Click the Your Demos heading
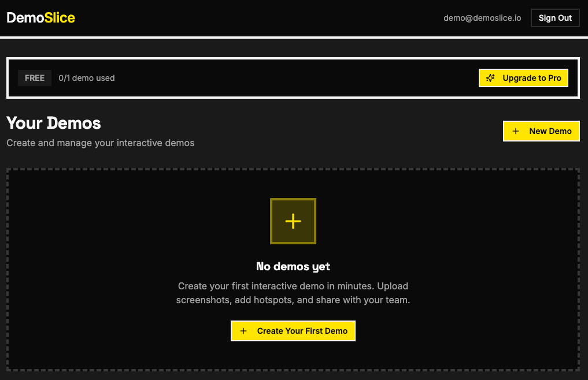 tap(53, 123)
